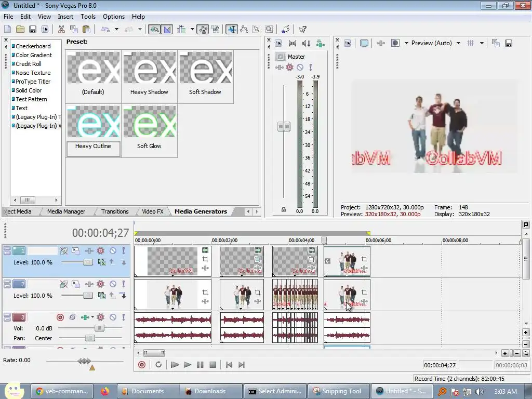Click track 1 Level slider handle
Screen dimensions: 532x399
[x=88, y=262]
